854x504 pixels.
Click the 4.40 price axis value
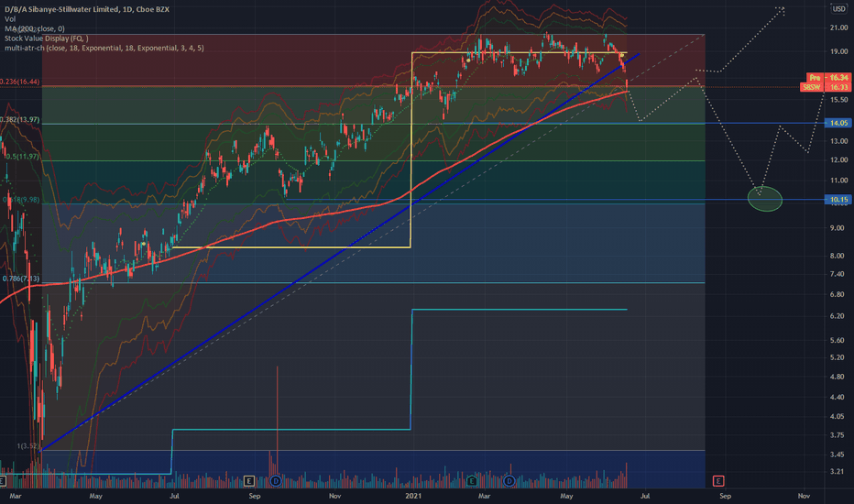838,397
